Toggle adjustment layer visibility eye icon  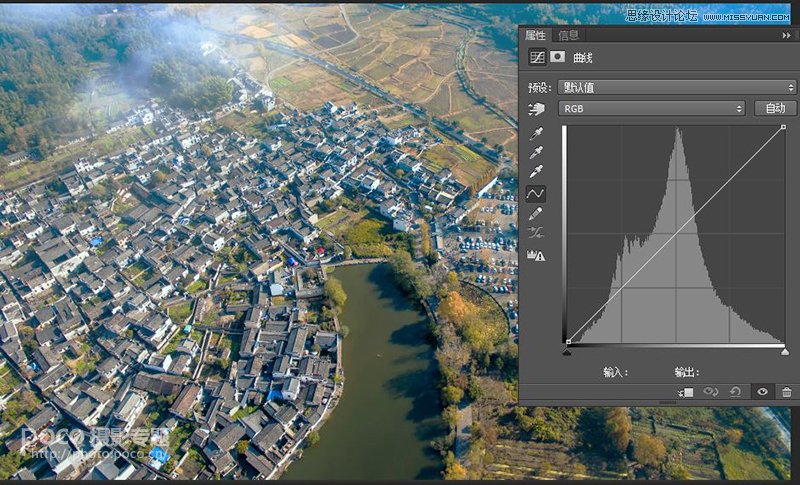[762, 392]
